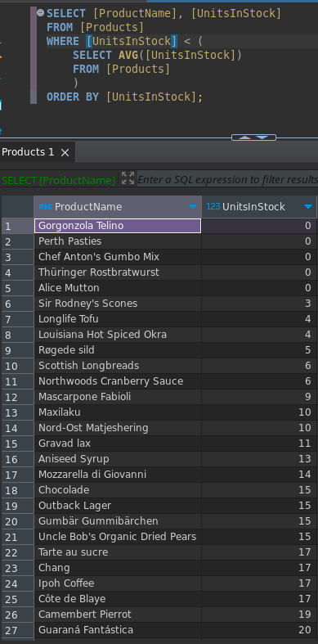Click the Chef Anton's Gumbo Mix cell
The image size is (318, 644).
point(118,257)
